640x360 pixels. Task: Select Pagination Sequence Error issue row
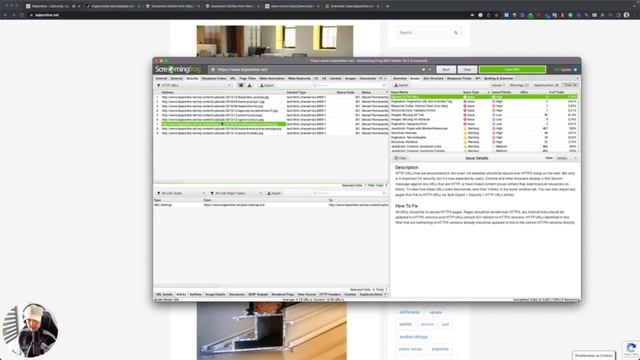[x=484, y=124]
